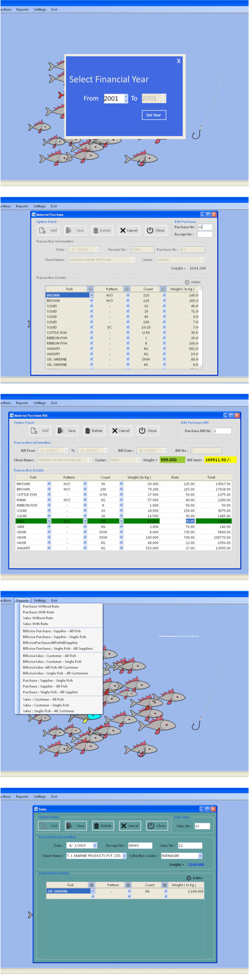Screen dimensions: 249x980
Task: Open Bill Date dropdown in Material Purchase Bill
Action: pos(165,450)
